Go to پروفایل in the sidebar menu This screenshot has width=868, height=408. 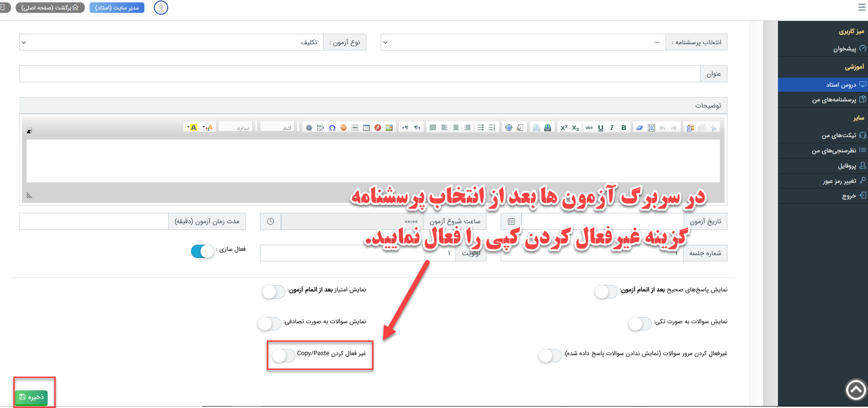pos(847,166)
